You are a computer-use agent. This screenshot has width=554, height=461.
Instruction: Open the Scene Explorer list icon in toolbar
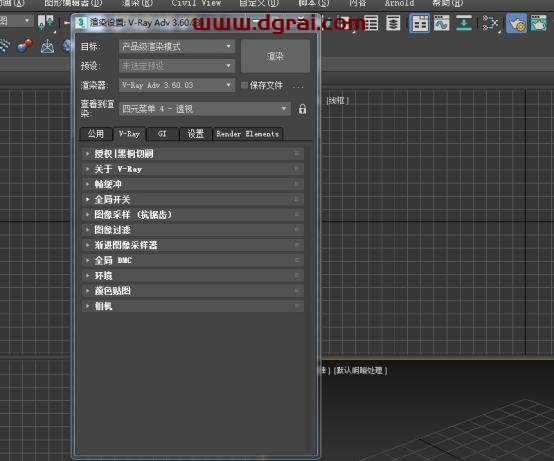click(x=371, y=24)
